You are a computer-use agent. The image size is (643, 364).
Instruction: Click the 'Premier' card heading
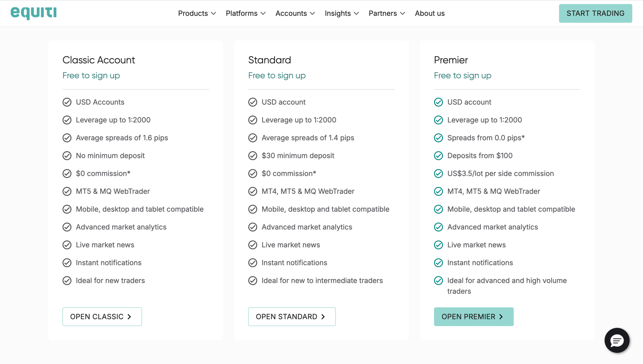coord(451,60)
